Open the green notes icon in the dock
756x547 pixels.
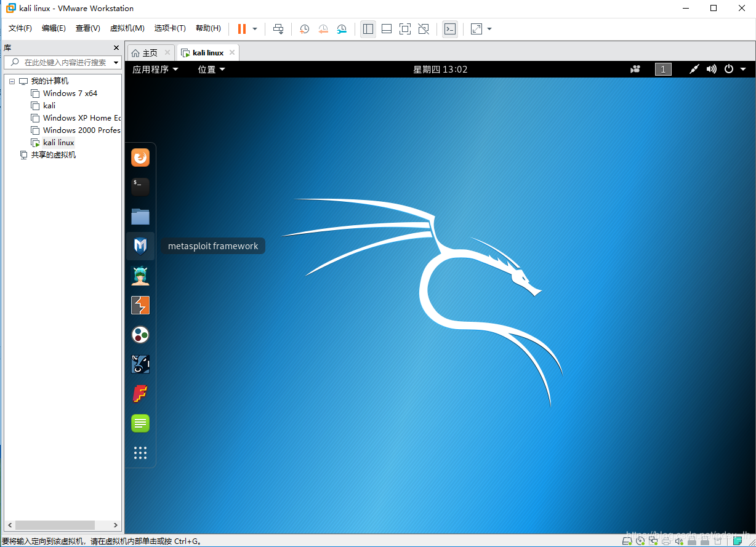tap(140, 423)
